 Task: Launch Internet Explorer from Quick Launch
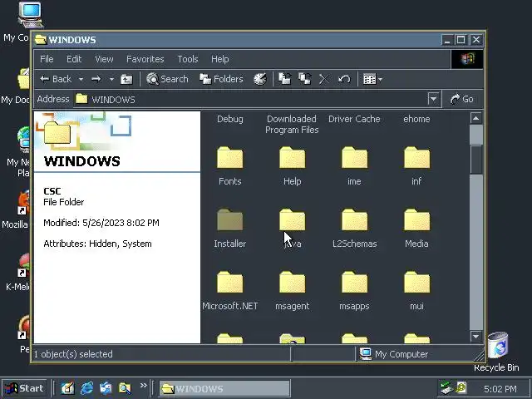click(86, 388)
